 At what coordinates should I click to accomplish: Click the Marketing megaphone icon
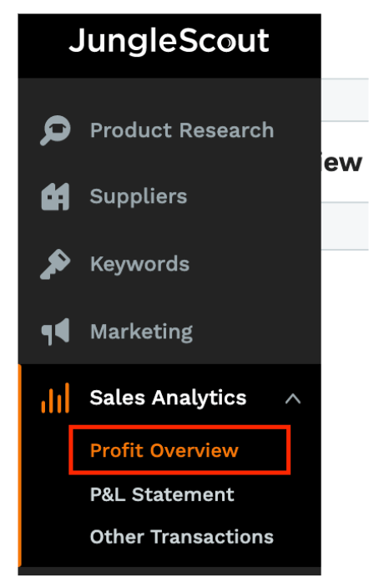[x=55, y=332]
